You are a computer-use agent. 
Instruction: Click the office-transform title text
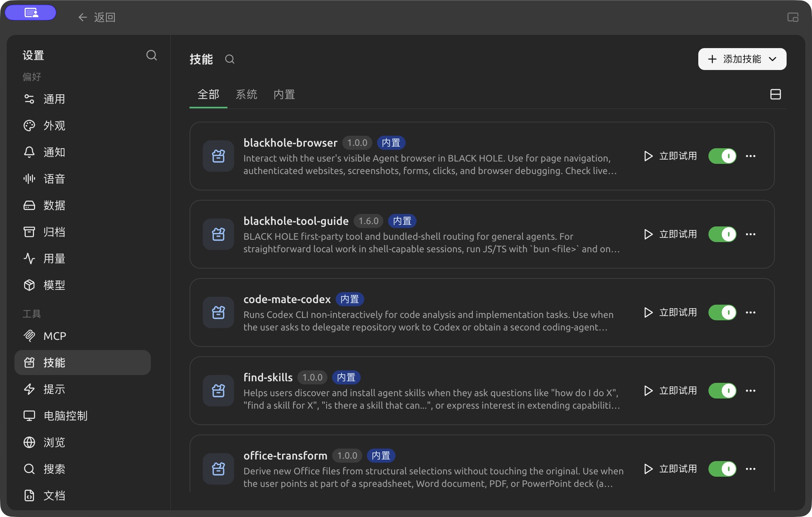click(285, 456)
